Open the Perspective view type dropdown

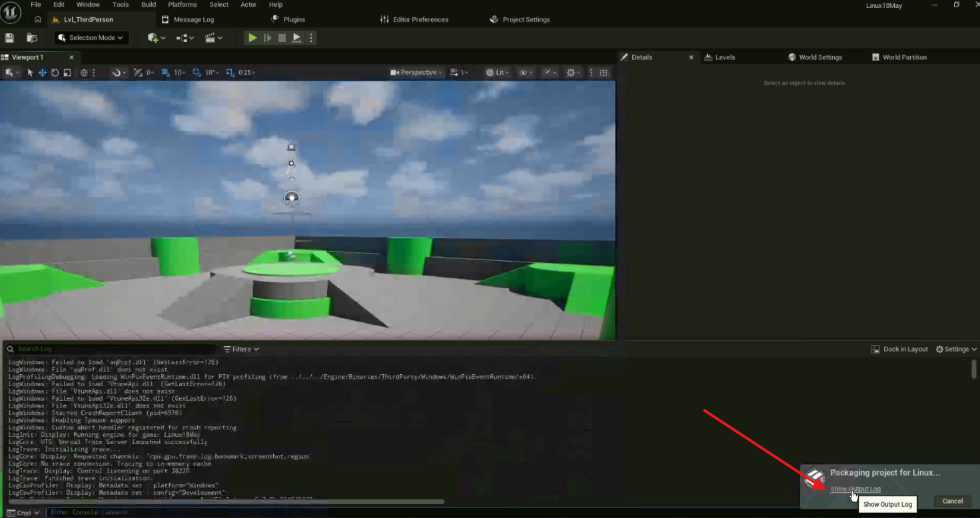click(x=416, y=73)
